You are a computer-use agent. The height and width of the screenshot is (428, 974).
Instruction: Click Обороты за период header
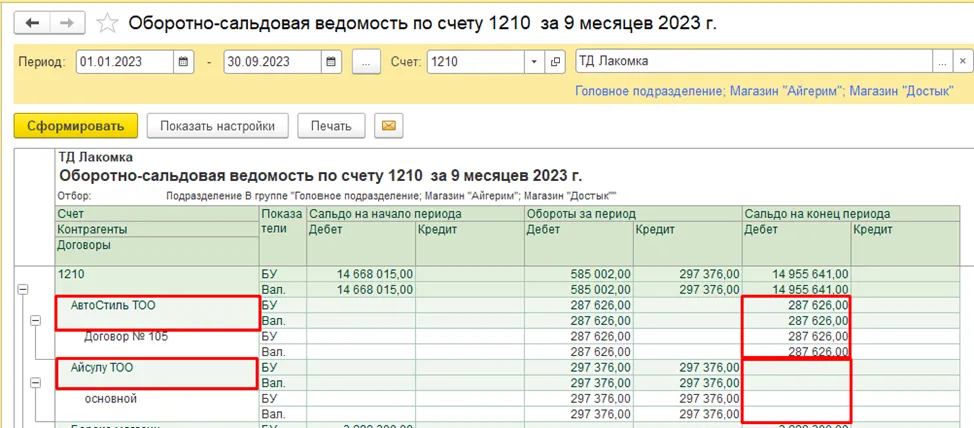(x=633, y=214)
